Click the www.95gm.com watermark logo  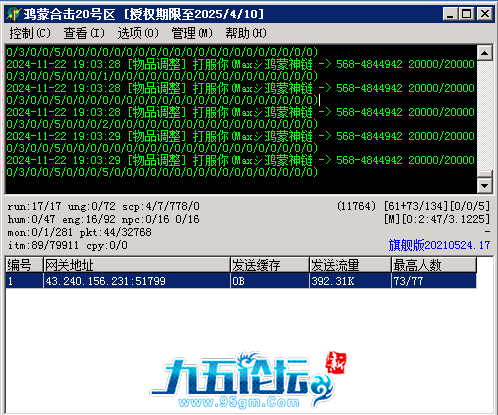pos(247,380)
